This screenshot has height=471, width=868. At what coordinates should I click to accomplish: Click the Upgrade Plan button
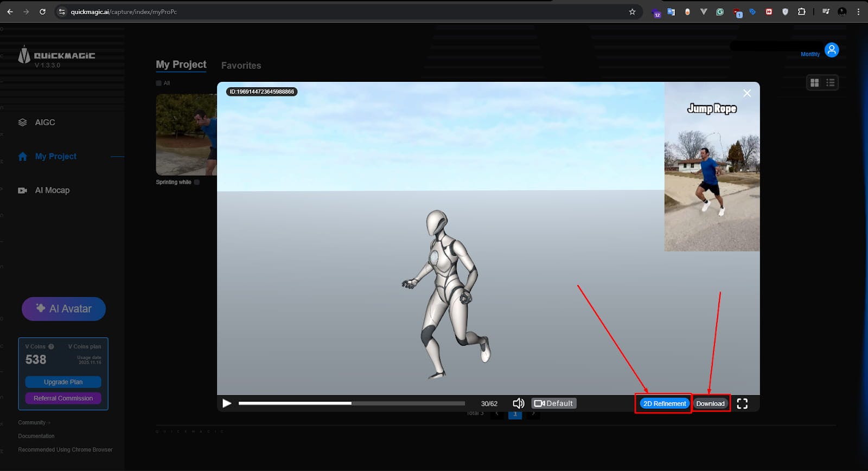pos(63,382)
